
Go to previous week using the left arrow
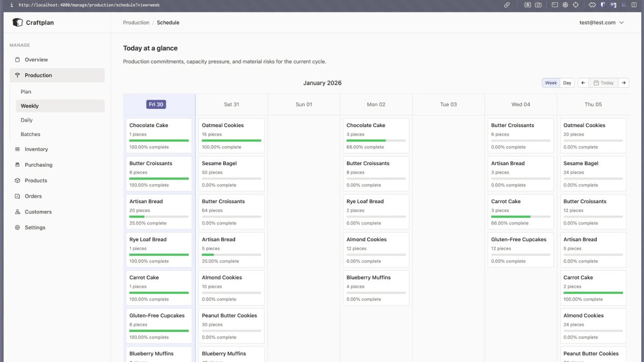[x=583, y=83]
